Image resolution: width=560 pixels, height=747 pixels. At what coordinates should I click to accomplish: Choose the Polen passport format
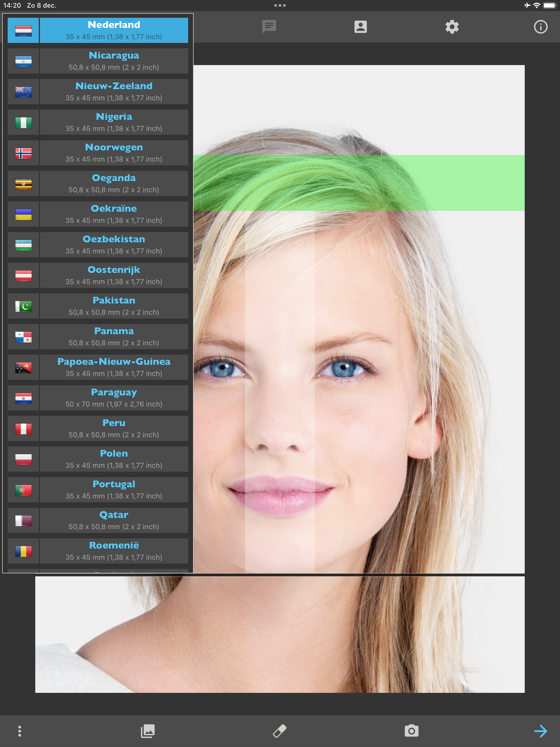pos(114,459)
